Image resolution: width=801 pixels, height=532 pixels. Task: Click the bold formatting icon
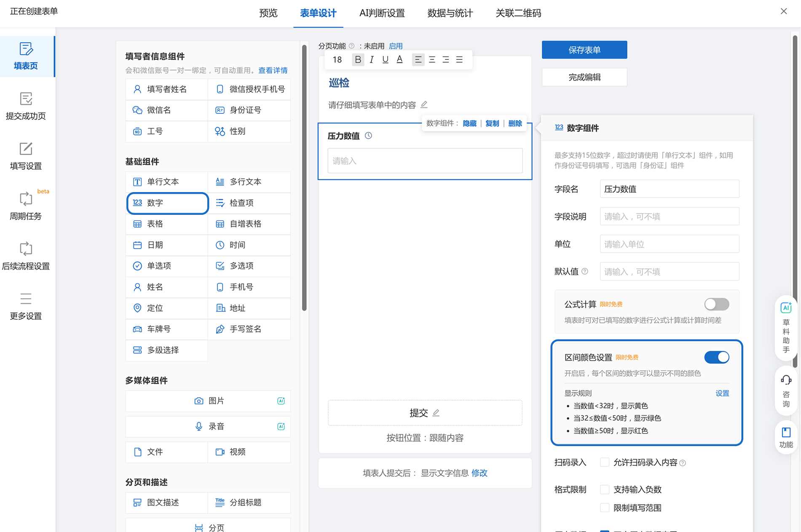(x=358, y=59)
